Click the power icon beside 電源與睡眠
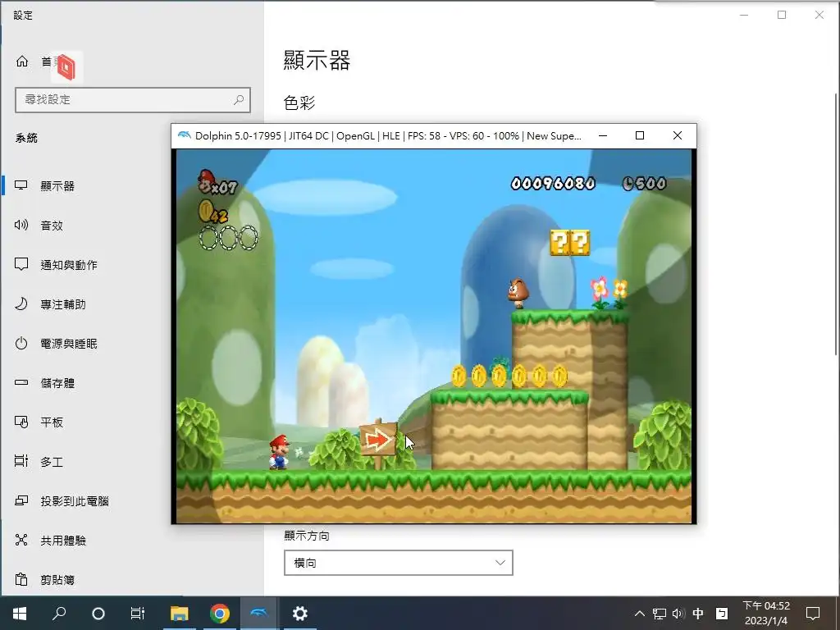 pyautogui.click(x=21, y=343)
